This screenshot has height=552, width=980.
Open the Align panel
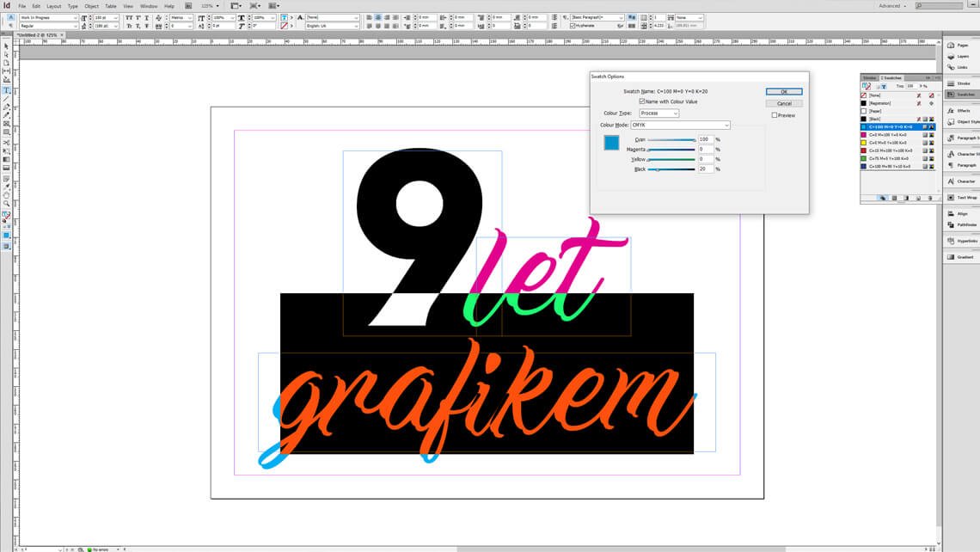(962, 214)
